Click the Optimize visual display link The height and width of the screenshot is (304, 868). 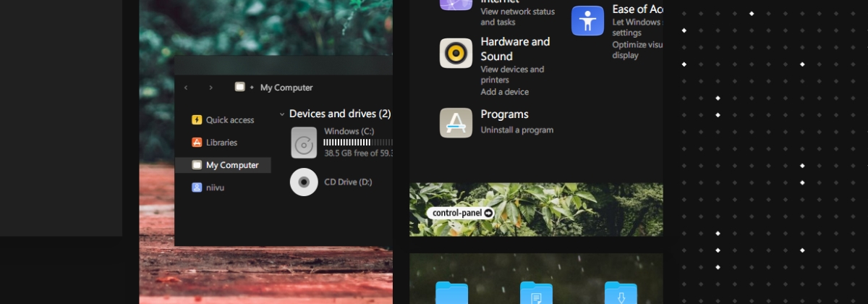tap(637, 49)
